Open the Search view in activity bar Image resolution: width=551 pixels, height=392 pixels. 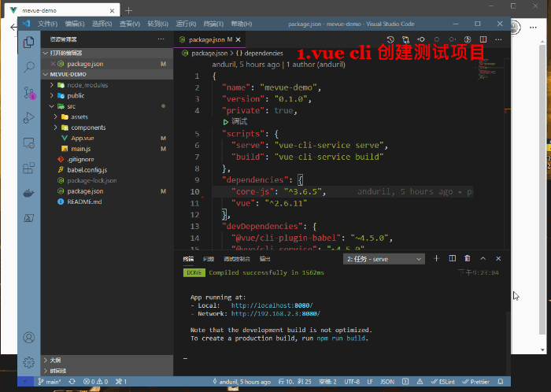click(29, 67)
